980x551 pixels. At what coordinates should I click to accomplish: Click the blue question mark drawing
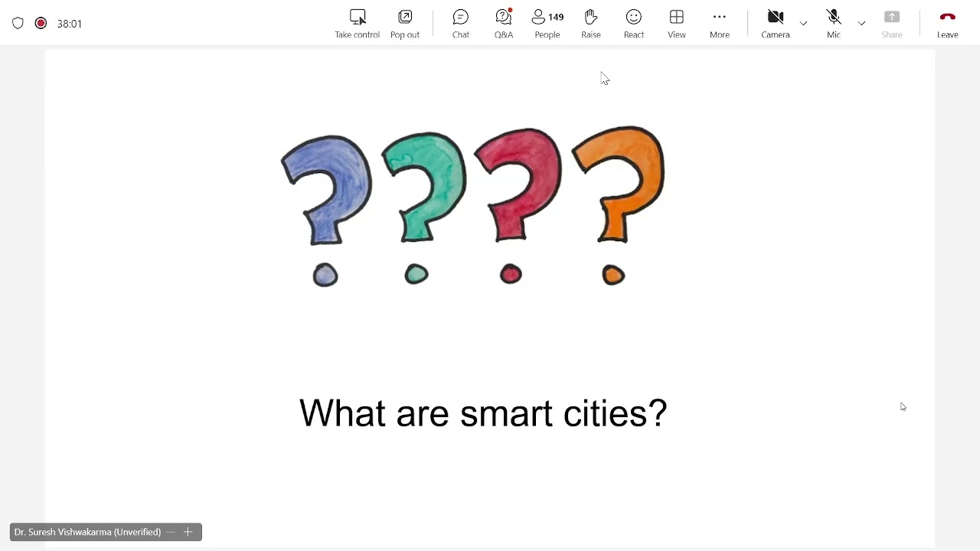(x=327, y=211)
